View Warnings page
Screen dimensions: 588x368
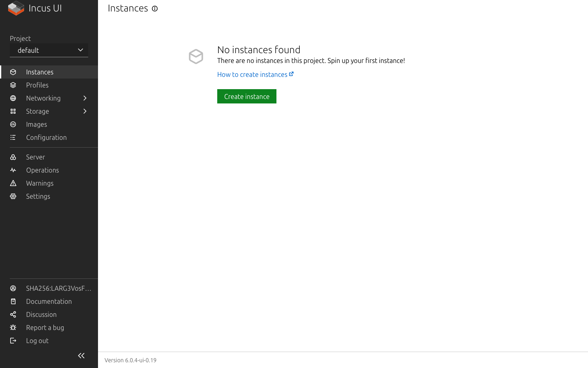pos(49,183)
